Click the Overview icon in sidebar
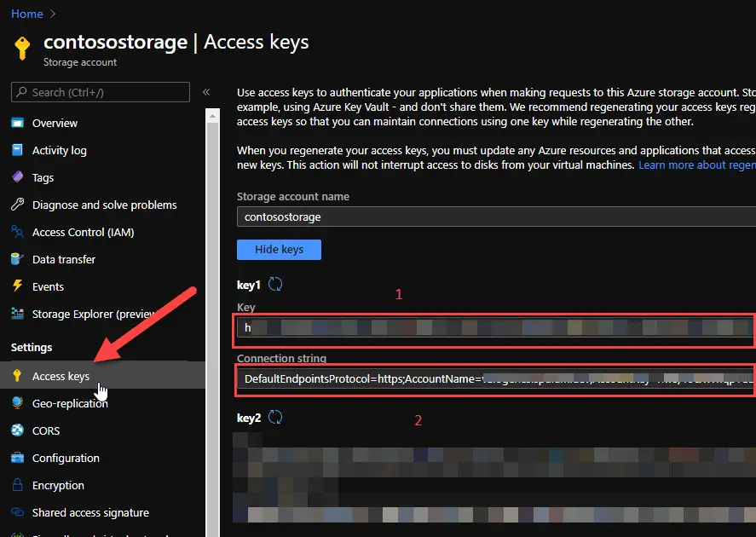 (x=17, y=123)
